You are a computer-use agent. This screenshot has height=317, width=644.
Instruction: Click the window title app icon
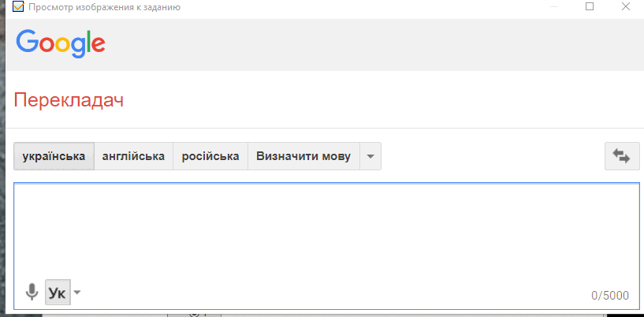[x=18, y=6]
